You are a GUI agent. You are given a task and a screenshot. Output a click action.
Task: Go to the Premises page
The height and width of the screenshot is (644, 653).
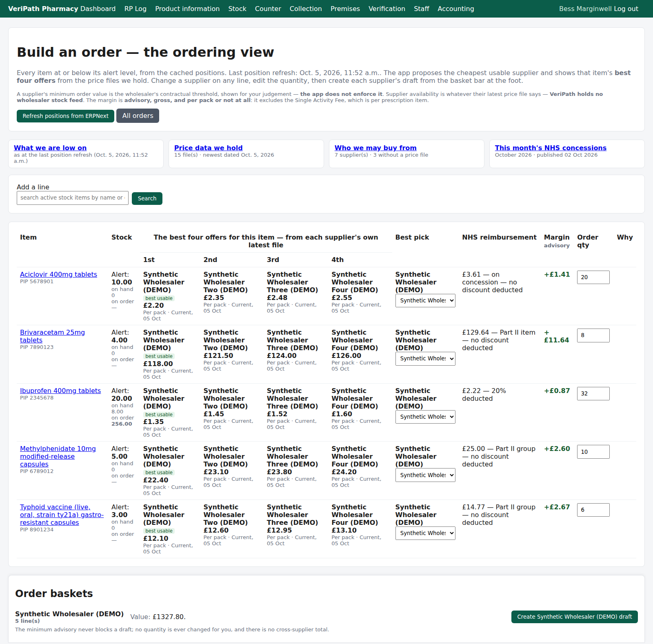tap(345, 9)
